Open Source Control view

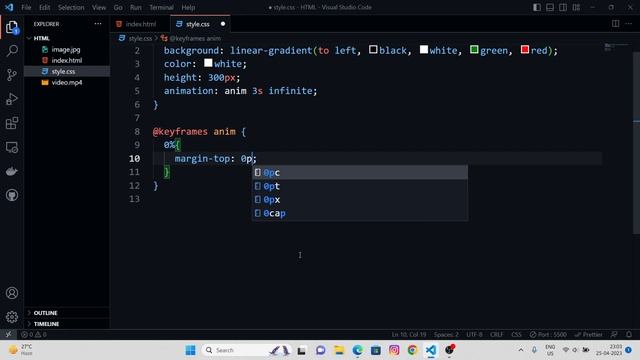(12, 75)
